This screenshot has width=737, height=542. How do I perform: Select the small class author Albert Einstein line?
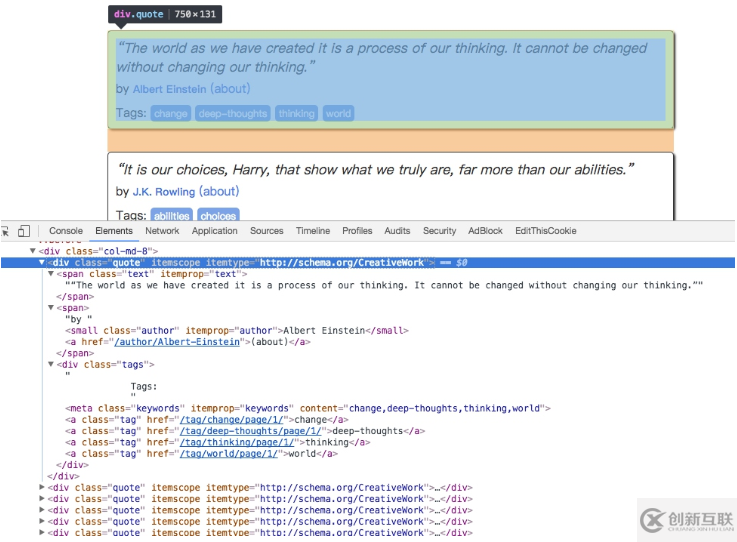pos(237,330)
